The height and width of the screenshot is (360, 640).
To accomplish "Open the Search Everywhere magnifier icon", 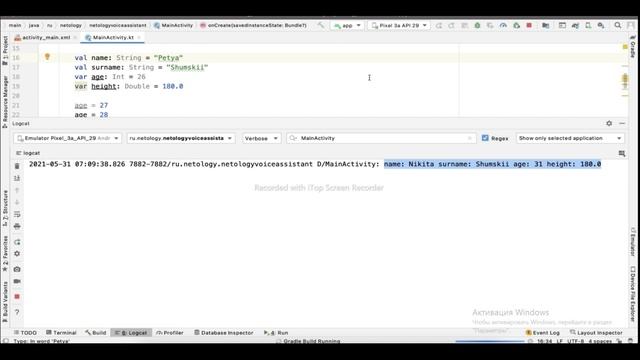I will (618, 25).
